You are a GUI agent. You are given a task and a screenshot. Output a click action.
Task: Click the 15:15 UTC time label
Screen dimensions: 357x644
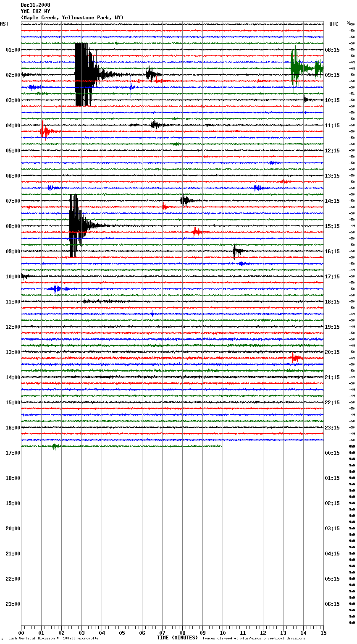tap(332, 226)
